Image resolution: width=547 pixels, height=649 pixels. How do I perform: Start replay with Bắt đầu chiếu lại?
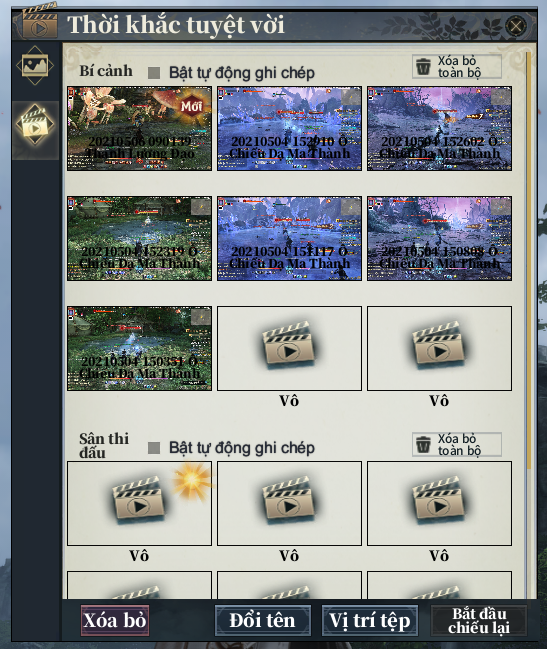(479, 620)
